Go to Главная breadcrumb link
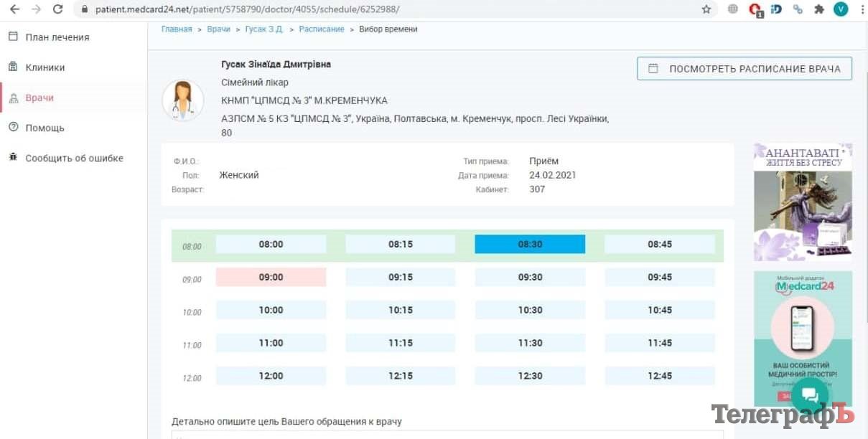 pos(177,29)
